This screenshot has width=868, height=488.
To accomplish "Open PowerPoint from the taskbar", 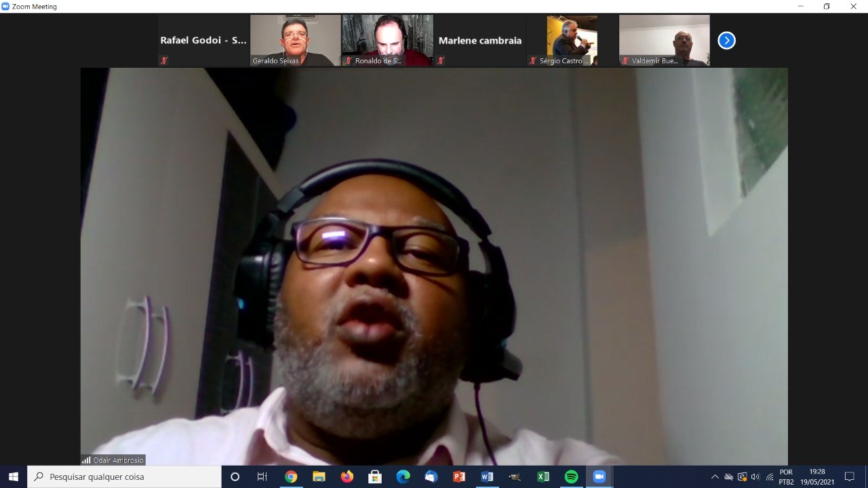I will click(x=459, y=476).
